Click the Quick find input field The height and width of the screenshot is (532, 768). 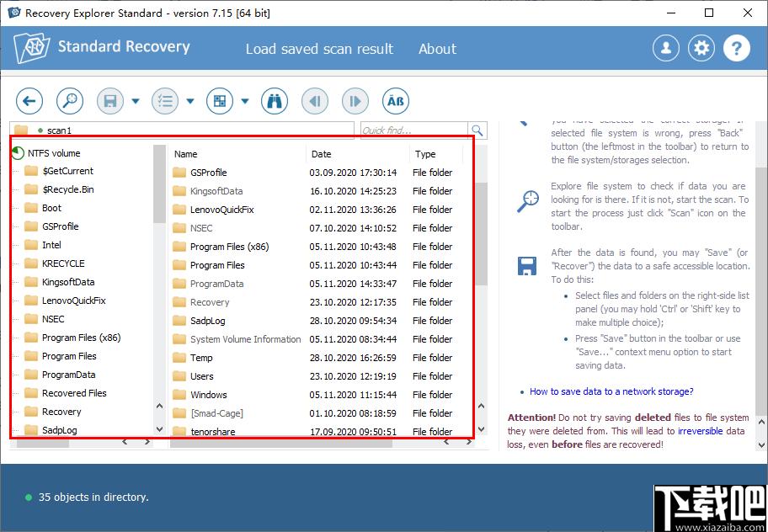coord(414,130)
